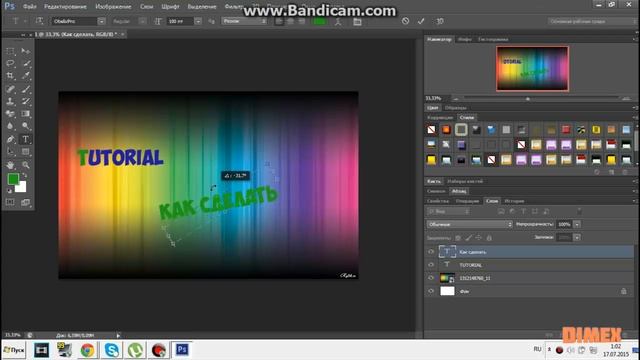The image size is (640, 360).
Task: Open the layer blending mode dropdown
Action: [469, 224]
